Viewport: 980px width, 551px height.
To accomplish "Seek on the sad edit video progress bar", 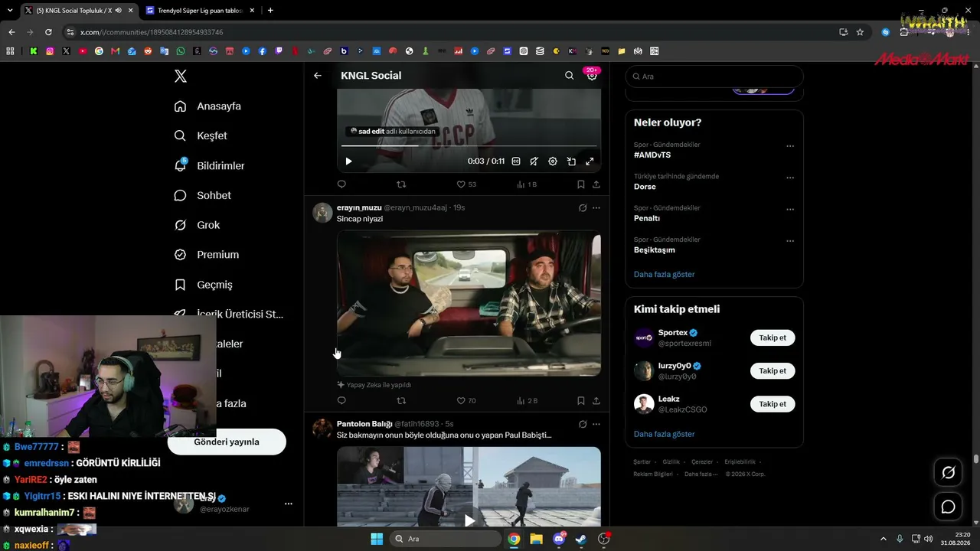I will point(469,145).
